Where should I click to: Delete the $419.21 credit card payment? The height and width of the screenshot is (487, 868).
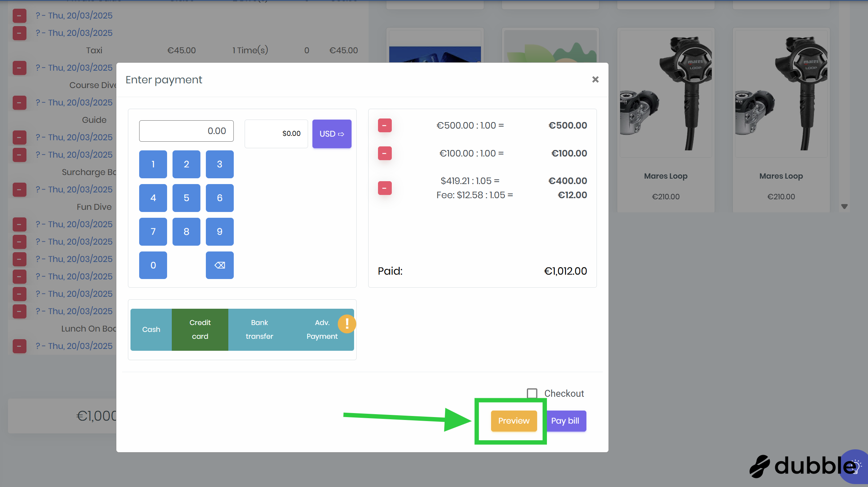pyautogui.click(x=385, y=188)
